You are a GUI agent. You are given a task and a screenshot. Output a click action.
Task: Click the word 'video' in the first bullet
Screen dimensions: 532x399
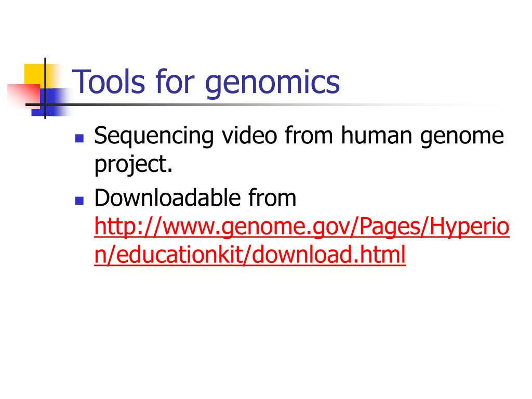tap(249, 135)
